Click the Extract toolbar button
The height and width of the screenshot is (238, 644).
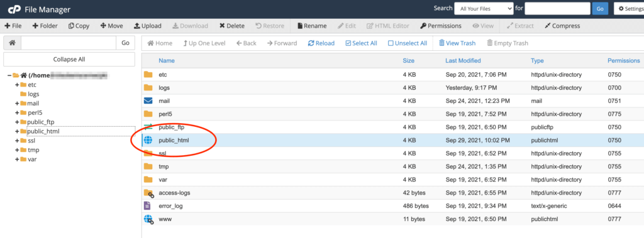(520, 26)
